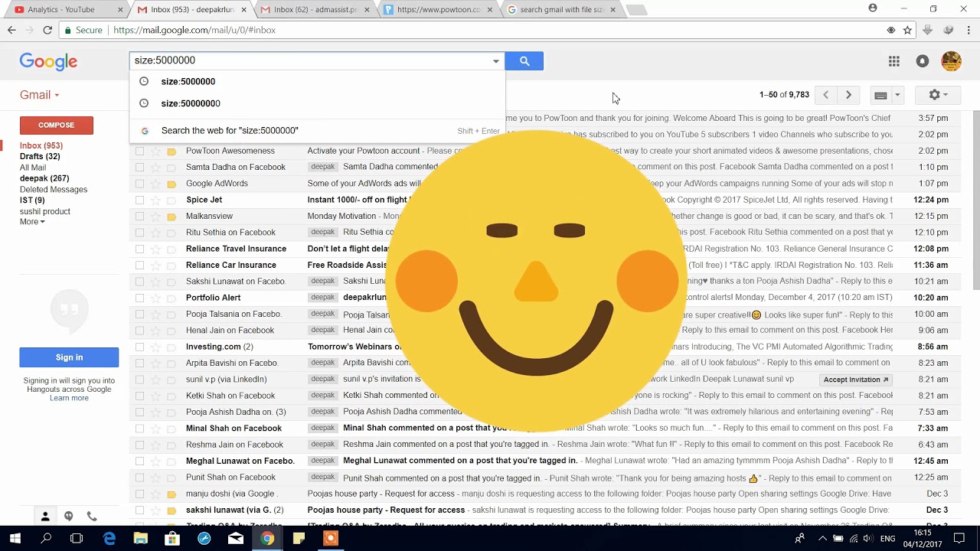This screenshot has height=551, width=980.
Task: Select the Spice Jet email checkbox
Action: click(139, 200)
